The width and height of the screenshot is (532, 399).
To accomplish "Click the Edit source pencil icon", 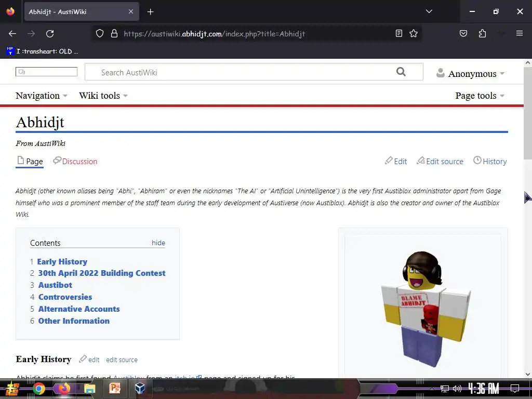I will tap(420, 161).
